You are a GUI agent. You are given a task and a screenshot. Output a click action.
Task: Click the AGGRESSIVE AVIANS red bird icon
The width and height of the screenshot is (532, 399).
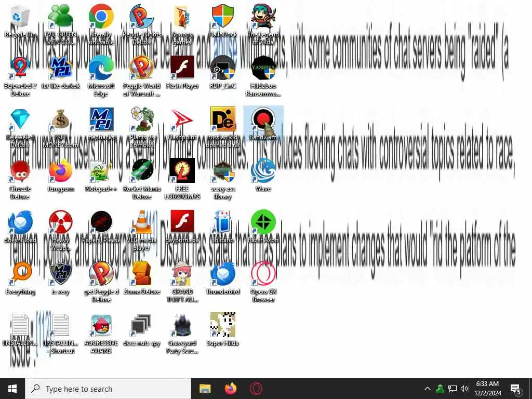coord(101,326)
